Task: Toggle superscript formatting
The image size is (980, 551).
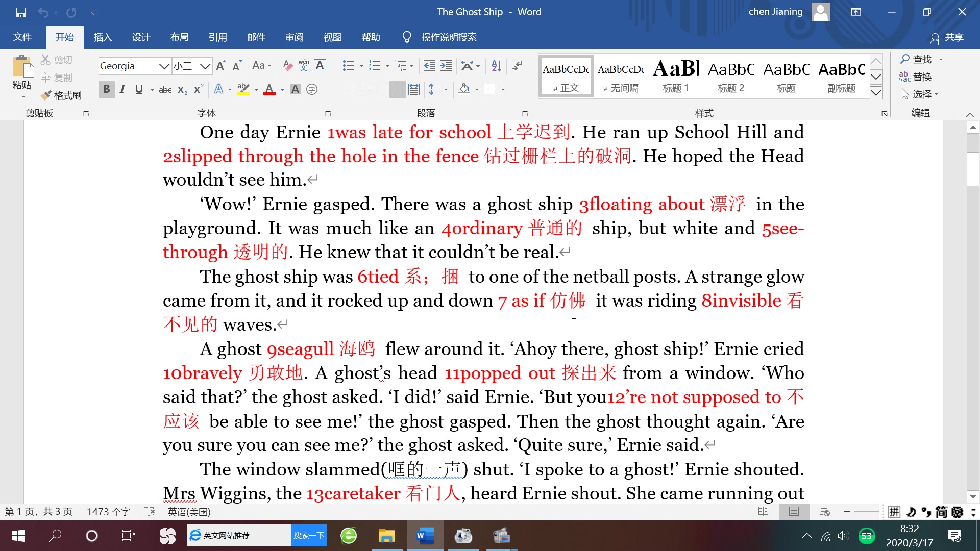Action: (x=199, y=90)
